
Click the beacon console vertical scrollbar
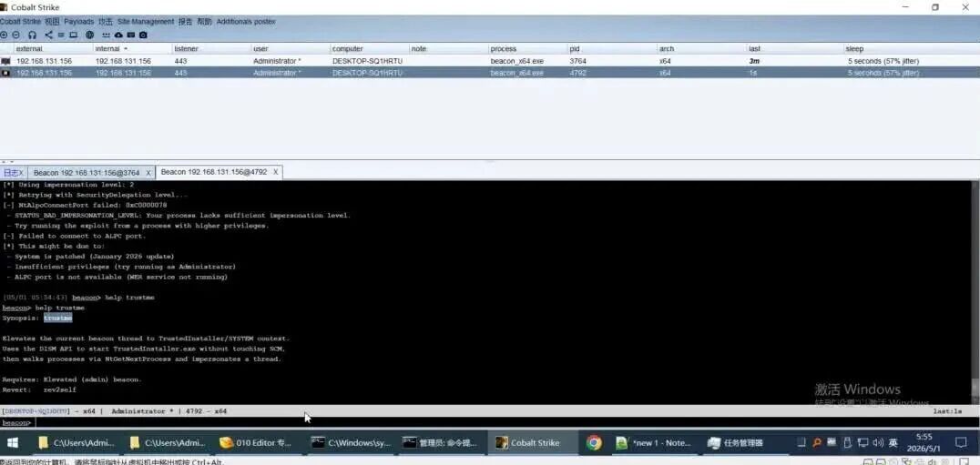[975, 292]
